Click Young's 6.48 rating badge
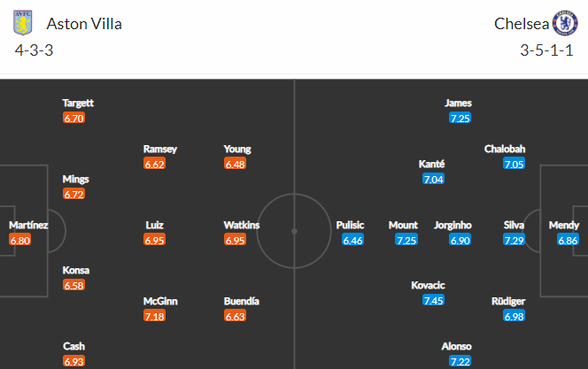This screenshot has height=369, width=588. [235, 164]
